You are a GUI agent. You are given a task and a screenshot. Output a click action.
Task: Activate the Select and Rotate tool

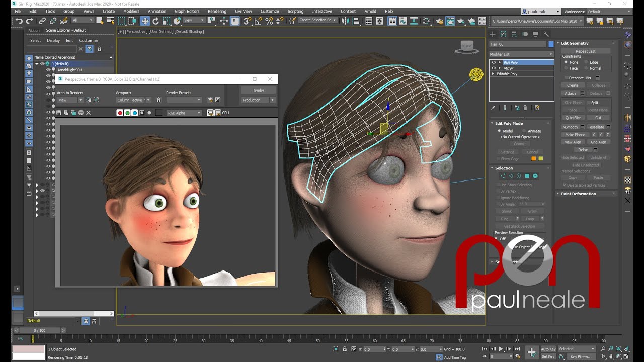pyautogui.click(x=155, y=21)
